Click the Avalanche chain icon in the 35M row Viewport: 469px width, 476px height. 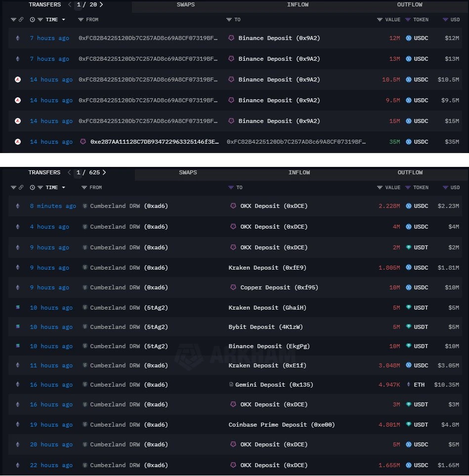point(18,141)
